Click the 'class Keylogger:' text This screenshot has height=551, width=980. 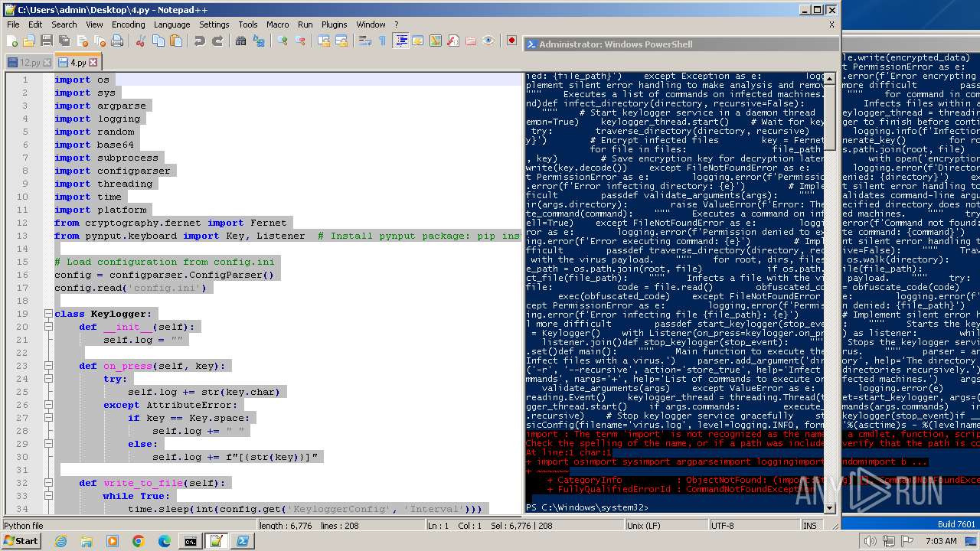click(103, 314)
